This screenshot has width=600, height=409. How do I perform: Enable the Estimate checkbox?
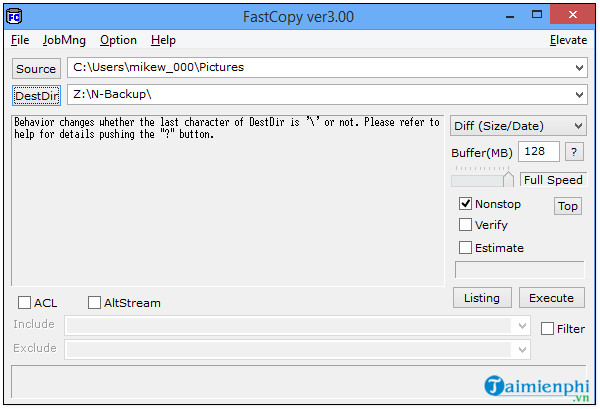coord(465,248)
